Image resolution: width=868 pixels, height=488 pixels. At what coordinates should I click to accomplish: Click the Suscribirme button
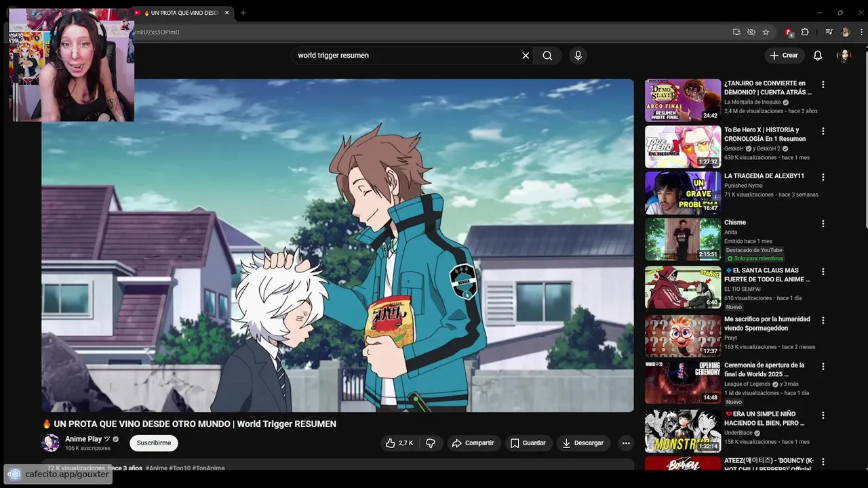154,443
